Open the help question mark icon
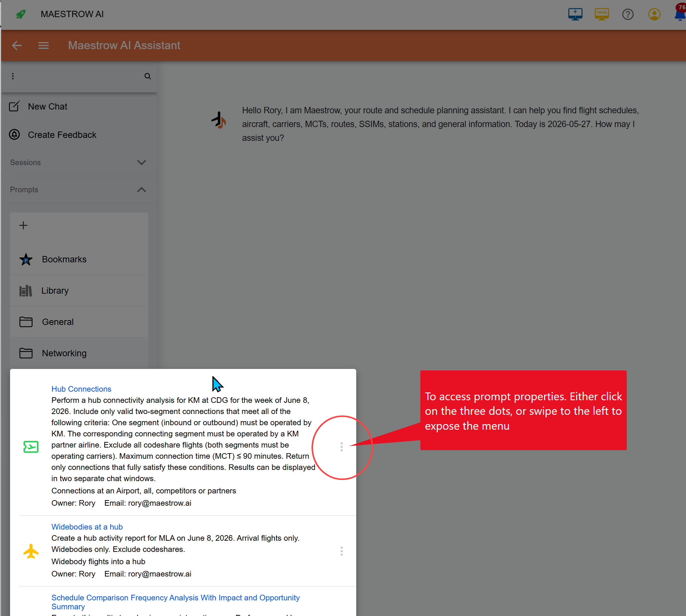The image size is (686, 616). 628,14
